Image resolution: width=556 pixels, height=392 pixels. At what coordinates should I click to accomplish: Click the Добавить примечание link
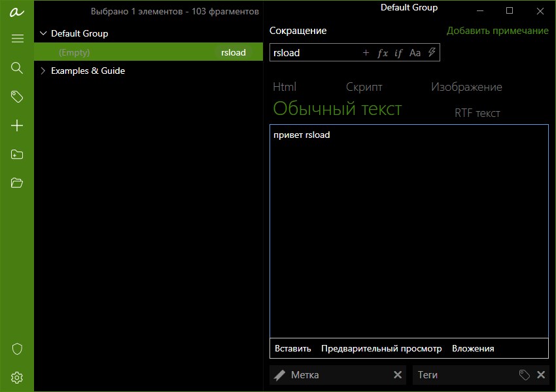pos(498,31)
